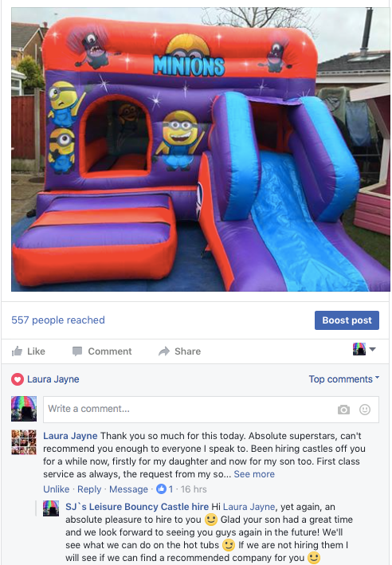The width and height of the screenshot is (392, 565).
Task: Click in the Write a comment field
Action: (x=211, y=410)
